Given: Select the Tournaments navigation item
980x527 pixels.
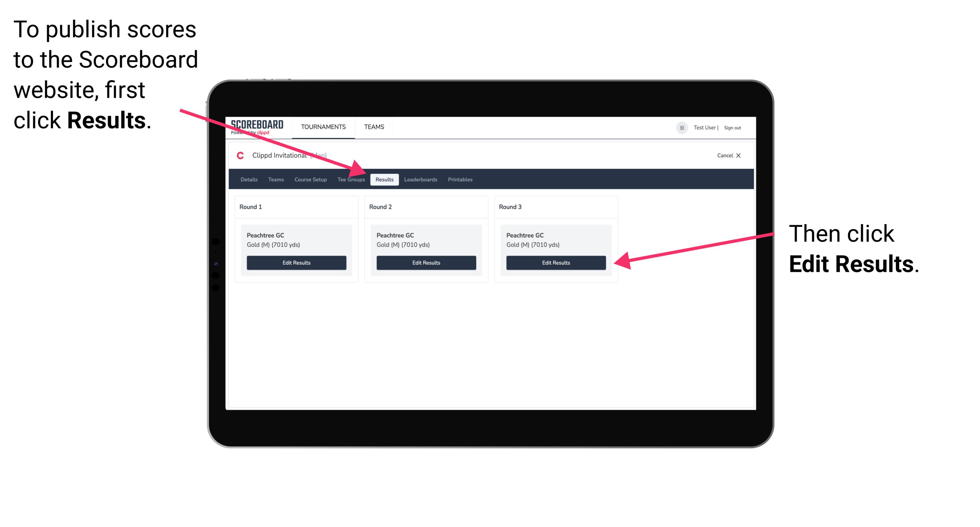Looking at the screenshot, I should coord(323,127).
